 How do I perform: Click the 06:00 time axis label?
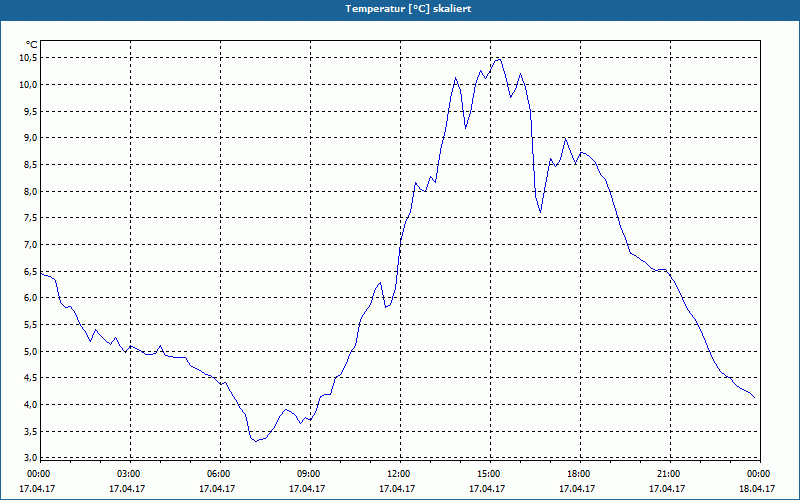[x=220, y=474]
